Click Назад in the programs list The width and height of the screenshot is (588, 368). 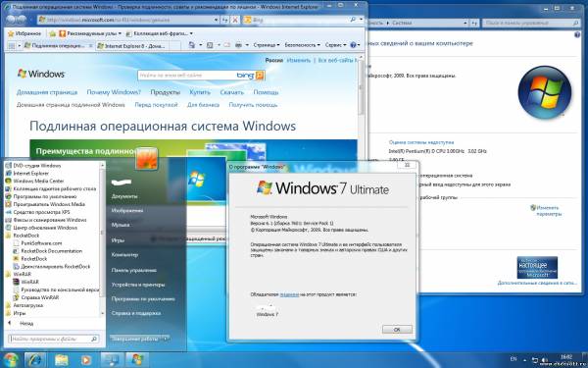click(x=26, y=323)
